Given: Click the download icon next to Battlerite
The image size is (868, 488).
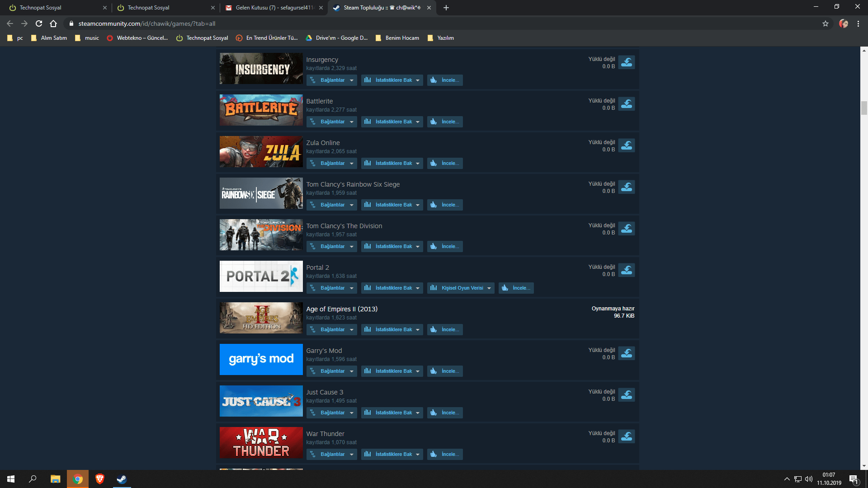Looking at the screenshot, I should click(627, 103).
